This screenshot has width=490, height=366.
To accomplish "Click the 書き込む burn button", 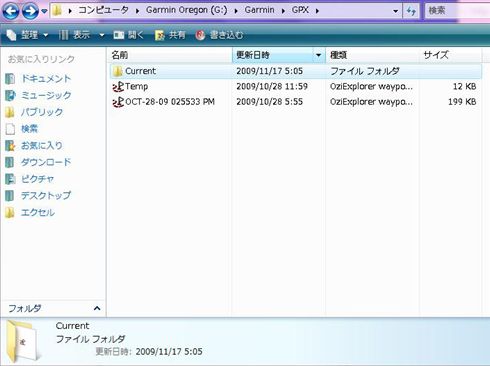I will [x=219, y=35].
